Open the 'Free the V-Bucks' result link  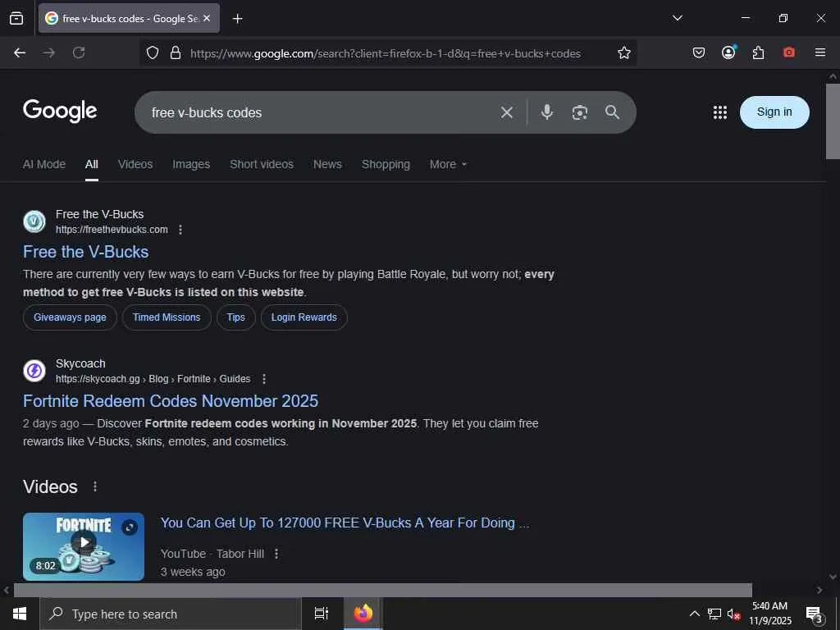click(x=85, y=252)
